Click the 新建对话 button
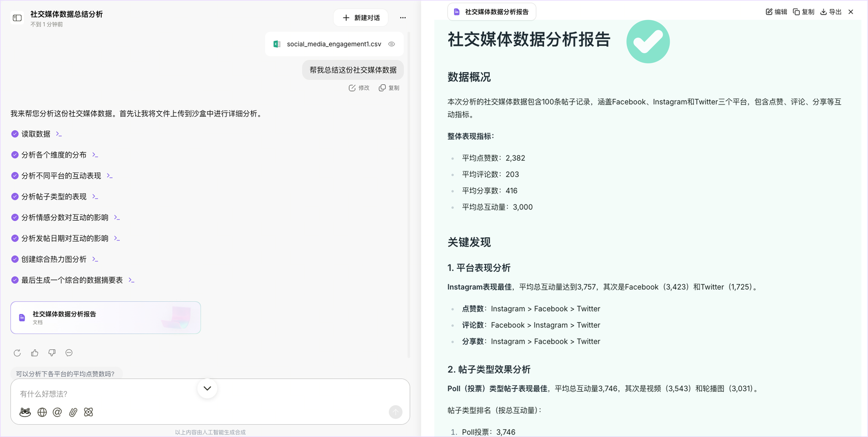The image size is (868, 437). click(361, 18)
